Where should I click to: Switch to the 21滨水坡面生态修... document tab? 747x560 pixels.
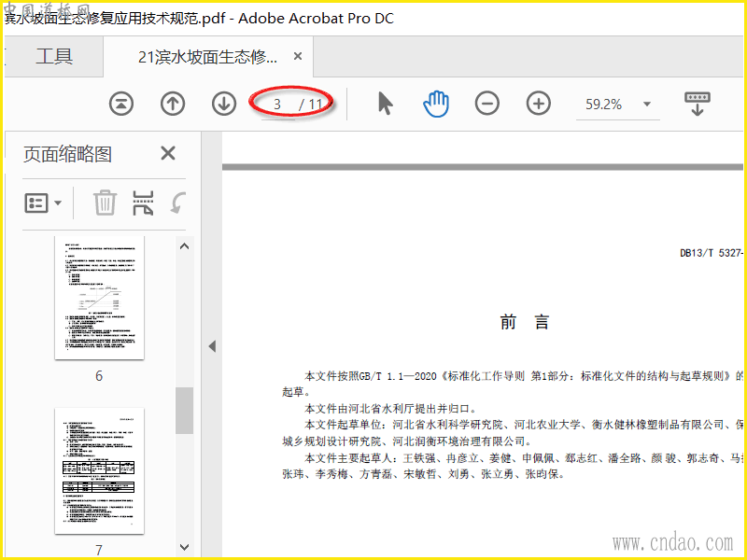[x=207, y=57]
